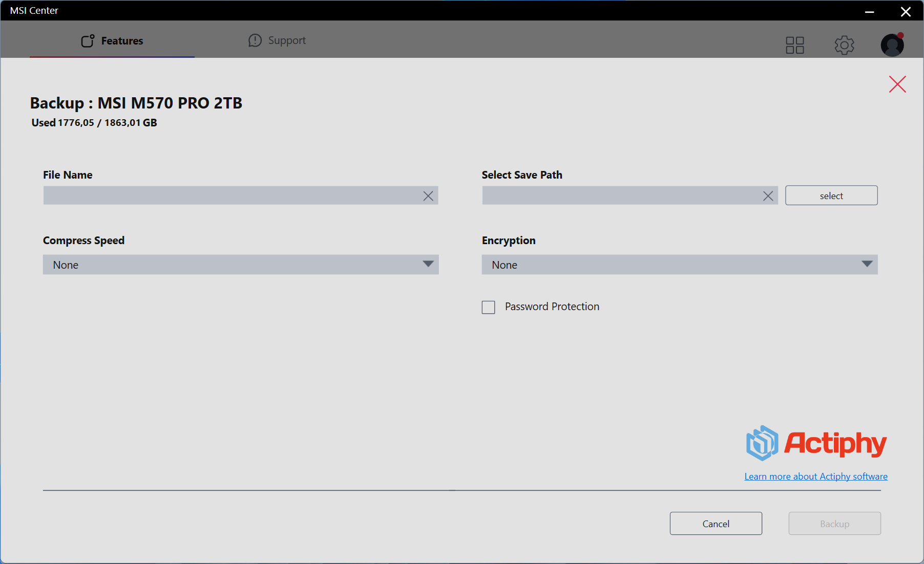Switch to the Features tab
This screenshot has width=924, height=564.
113,41
